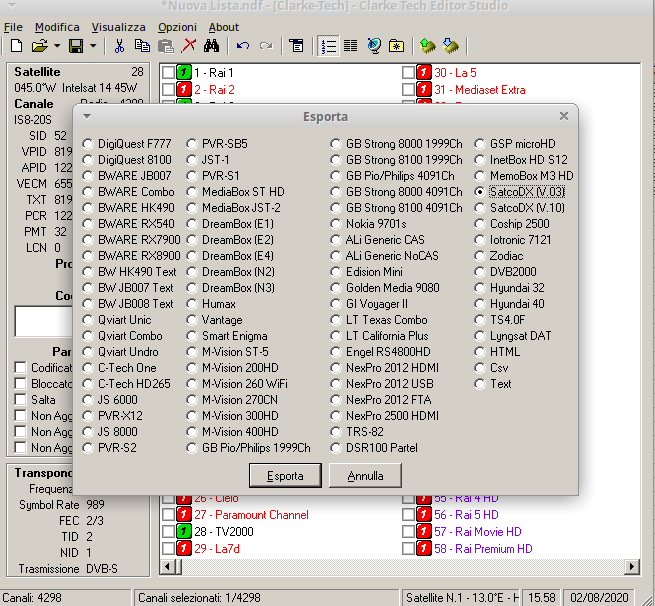This screenshot has width=655, height=606.
Task: Select the DVB2000 radio button
Action: tap(480, 272)
